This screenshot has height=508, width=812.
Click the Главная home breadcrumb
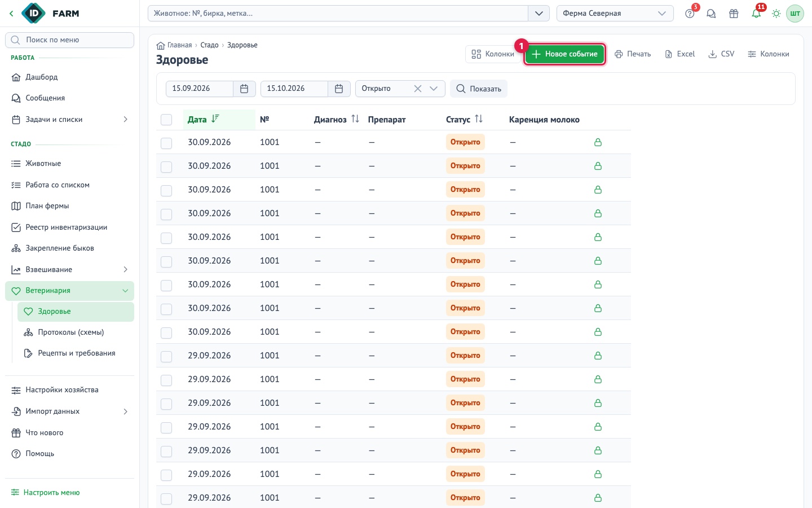pyautogui.click(x=174, y=45)
